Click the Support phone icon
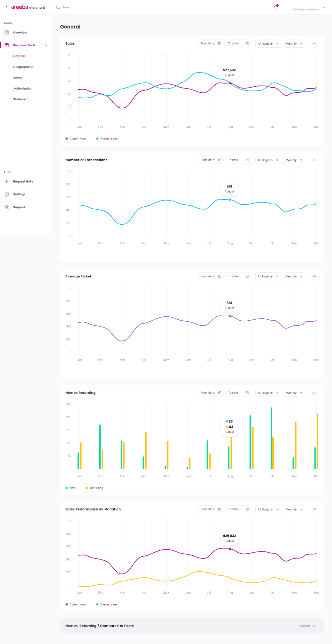332x644 pixels. point(7,207)
